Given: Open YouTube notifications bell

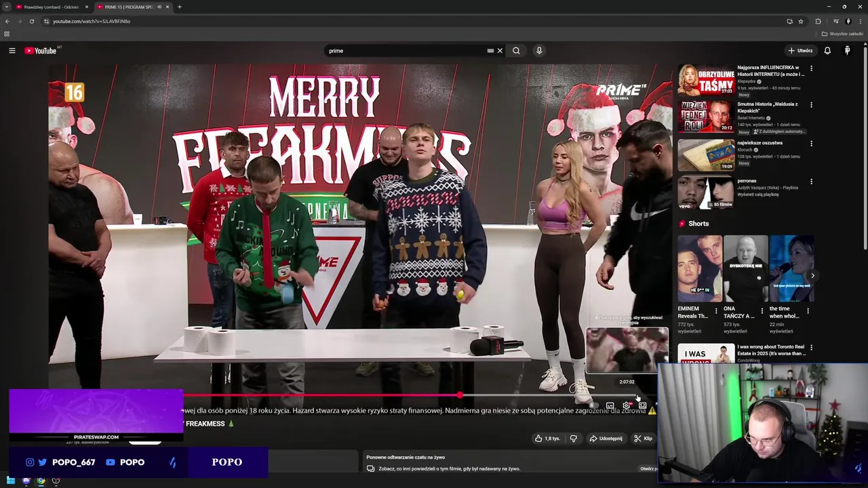Looking at the screenshot, I should tap(827, 51).
